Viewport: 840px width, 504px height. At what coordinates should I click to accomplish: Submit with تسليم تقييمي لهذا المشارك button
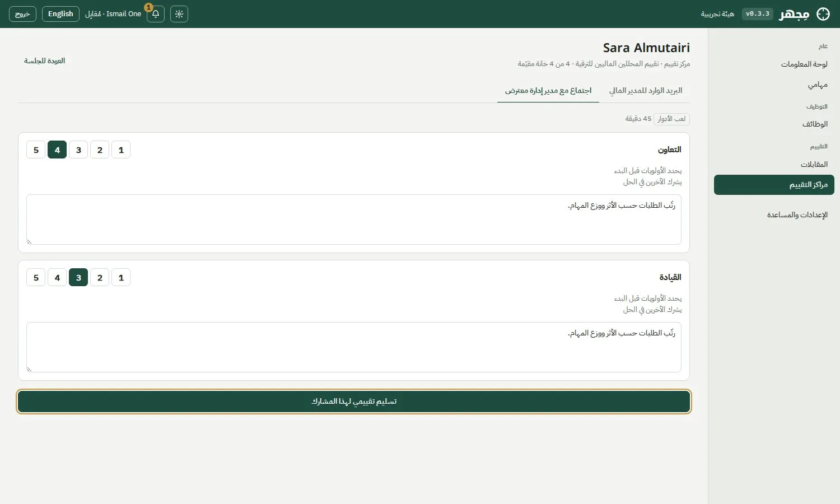pos(354,402)
